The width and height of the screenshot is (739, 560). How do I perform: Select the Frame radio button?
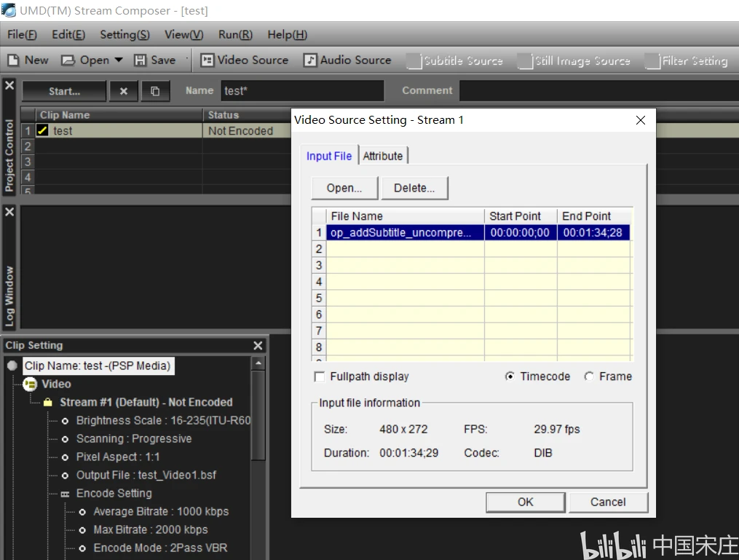click(x=588, y=376)
